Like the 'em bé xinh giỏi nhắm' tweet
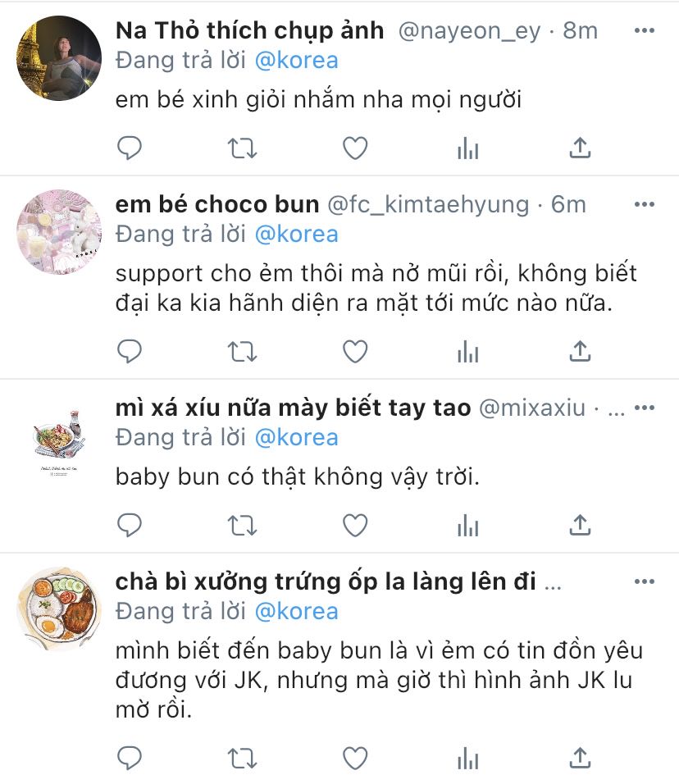 coord(355,148)
